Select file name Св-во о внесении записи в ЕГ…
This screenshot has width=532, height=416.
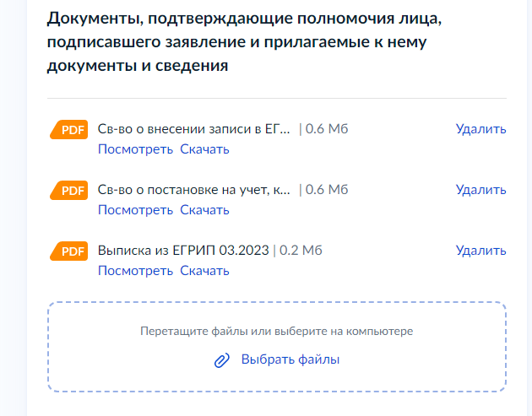tap(194, 129)
